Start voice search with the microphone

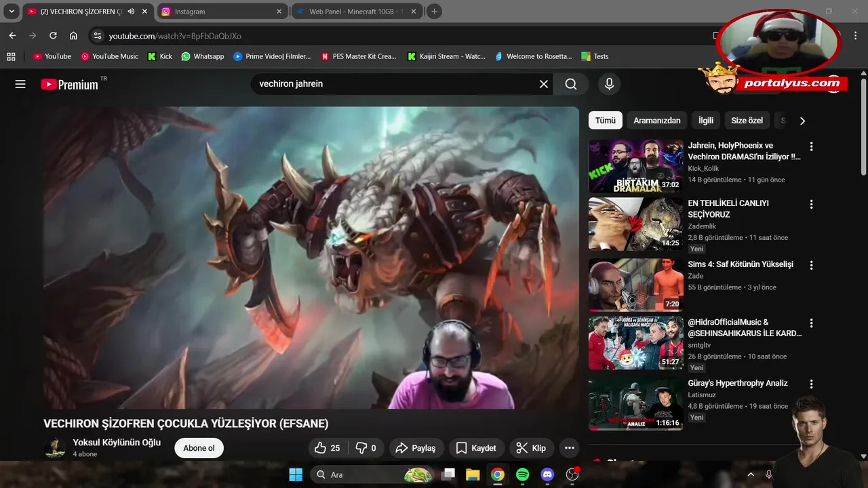pyautogui.click(x=609, y=84)
